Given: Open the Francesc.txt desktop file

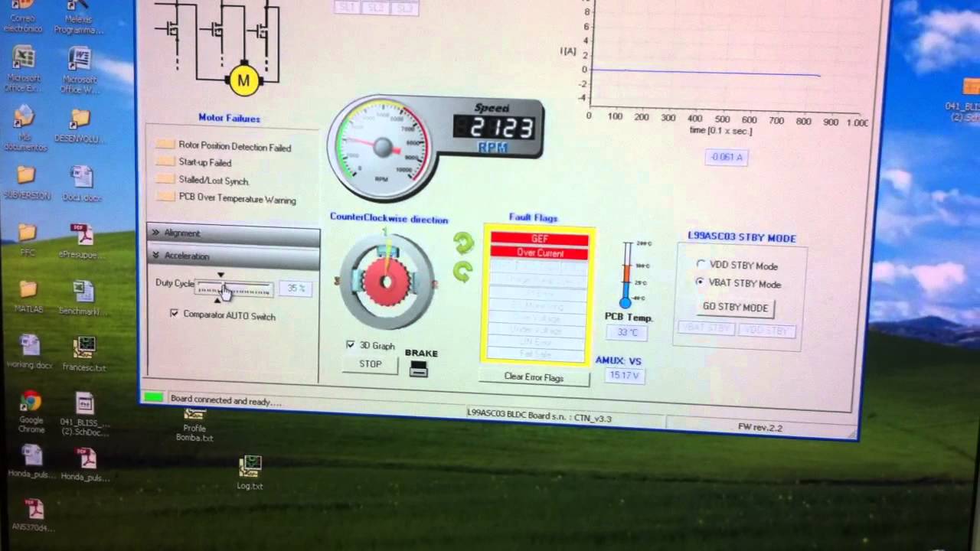Looking at the screenshot, I should 83,354.
